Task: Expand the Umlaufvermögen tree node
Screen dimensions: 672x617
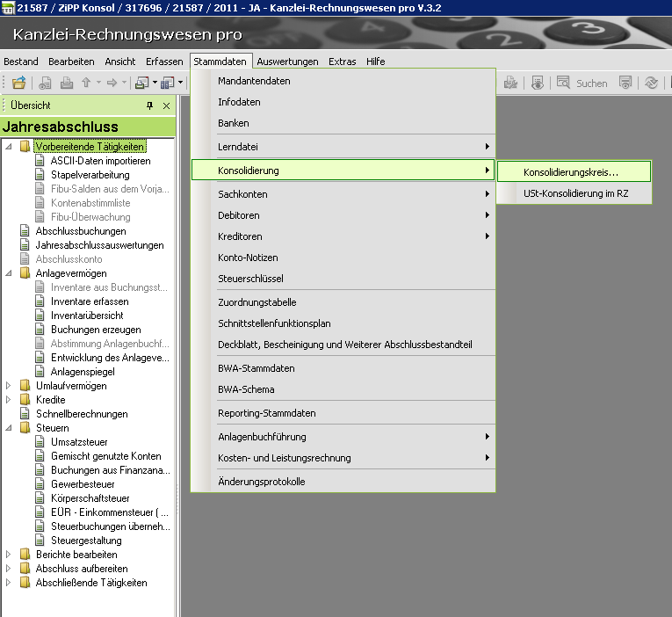Action: (8, 385)
